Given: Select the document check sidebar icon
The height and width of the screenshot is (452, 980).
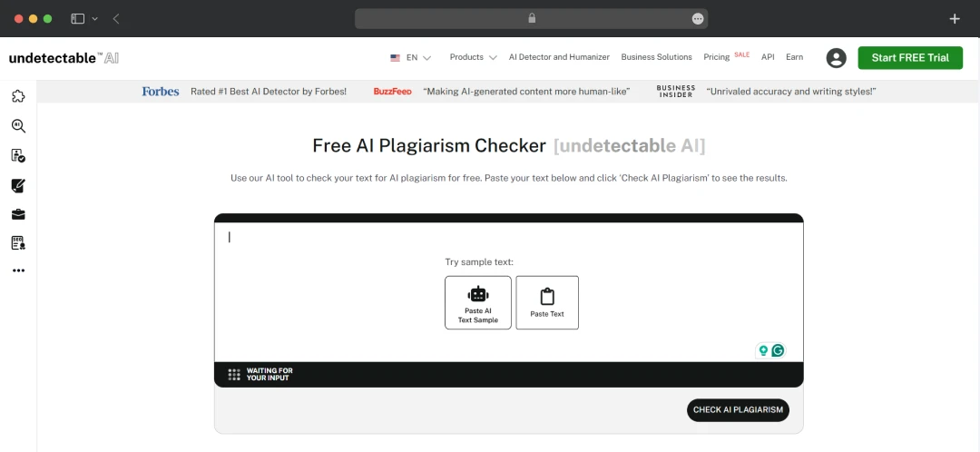Looking at the screenshot, I should (19, 156).
